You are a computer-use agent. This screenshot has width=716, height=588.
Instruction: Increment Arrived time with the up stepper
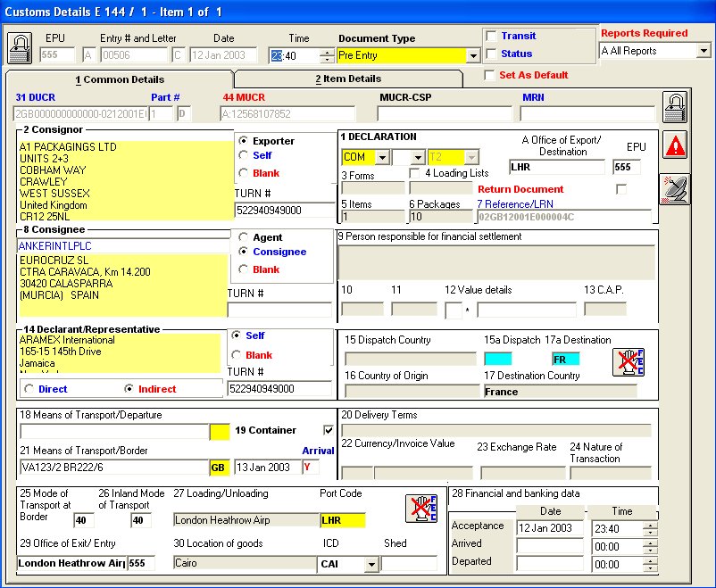(649, 542)
